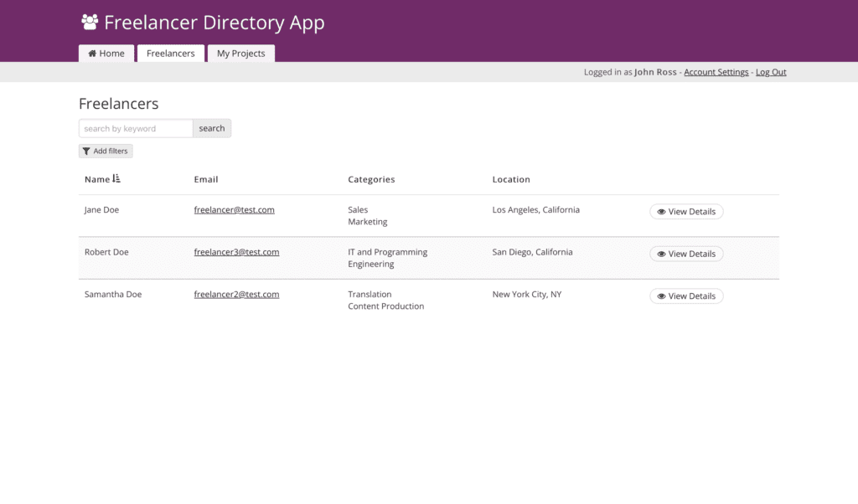Open the Freelancers tab

click(170, 54)
